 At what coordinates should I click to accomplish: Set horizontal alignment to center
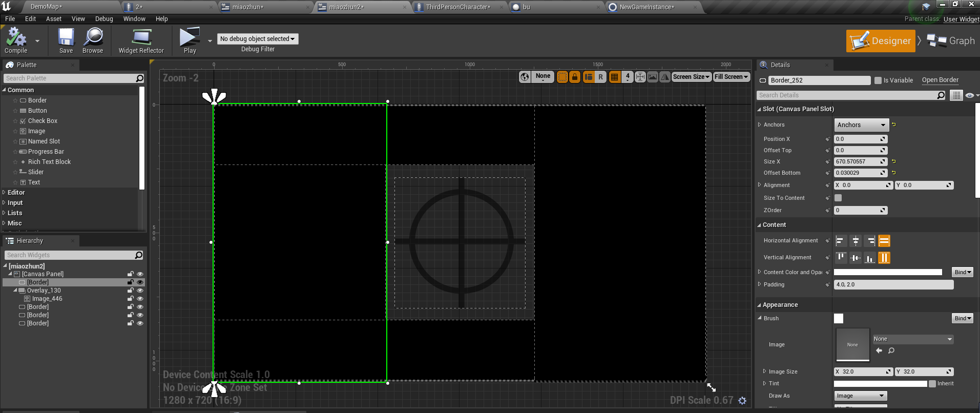point(855,241)
